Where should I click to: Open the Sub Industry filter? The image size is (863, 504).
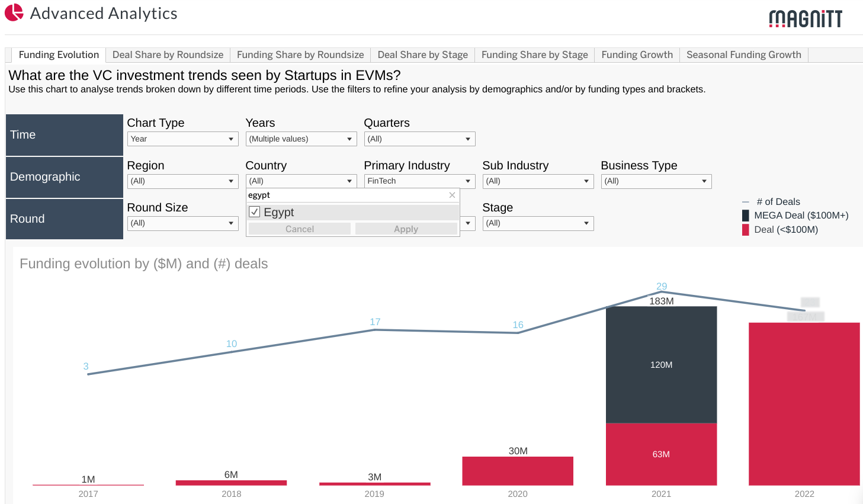(x=587, y=181)
